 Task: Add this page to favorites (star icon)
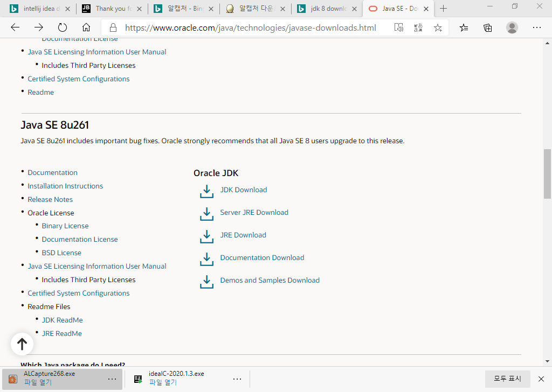(438, 28)
